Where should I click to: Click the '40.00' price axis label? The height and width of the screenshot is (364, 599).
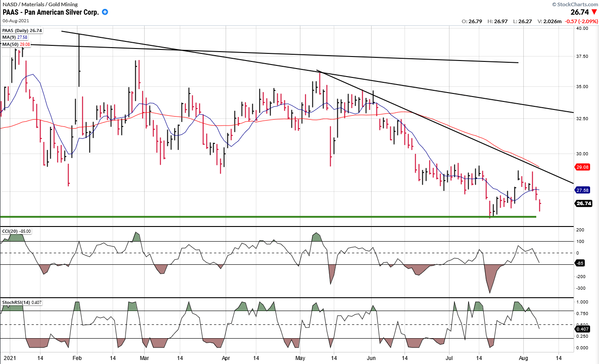coord(582,28)
